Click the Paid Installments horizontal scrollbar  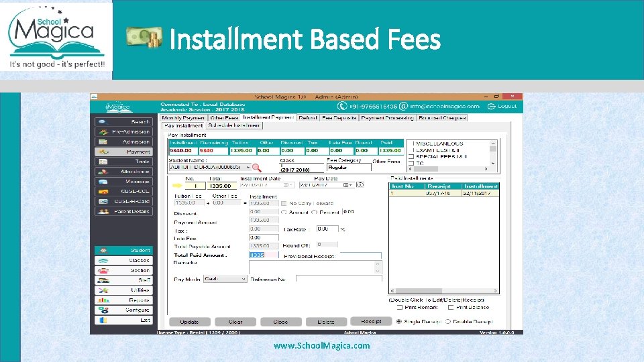(x=443, y=290)
